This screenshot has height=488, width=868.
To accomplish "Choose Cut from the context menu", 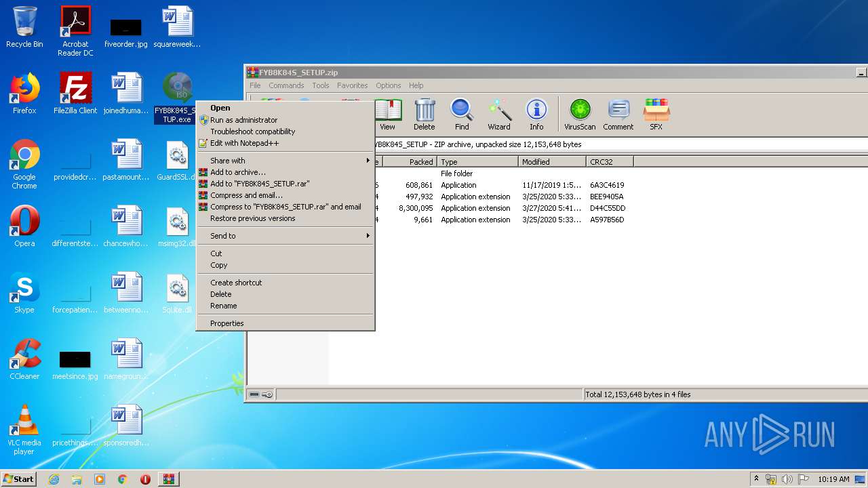I will pos(285,253).
